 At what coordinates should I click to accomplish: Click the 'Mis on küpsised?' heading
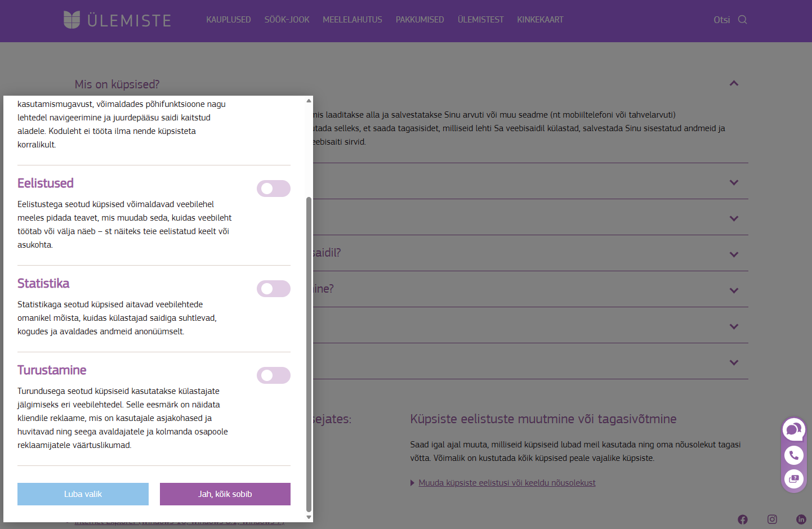click(x=117, y=84)
